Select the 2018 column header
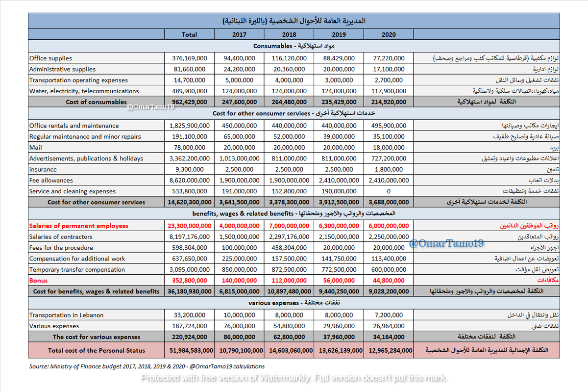Viewport: 588px width, 392px height. tap(289, 34)
